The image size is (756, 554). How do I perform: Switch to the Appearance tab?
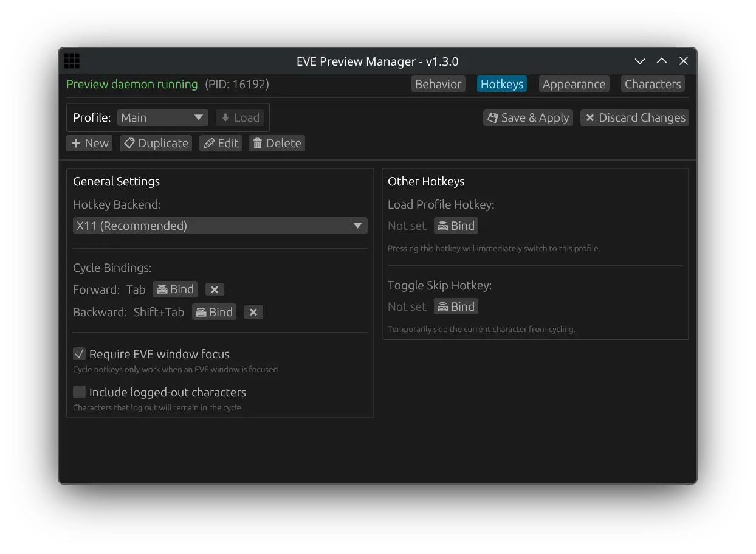click(x=574, y=84)
